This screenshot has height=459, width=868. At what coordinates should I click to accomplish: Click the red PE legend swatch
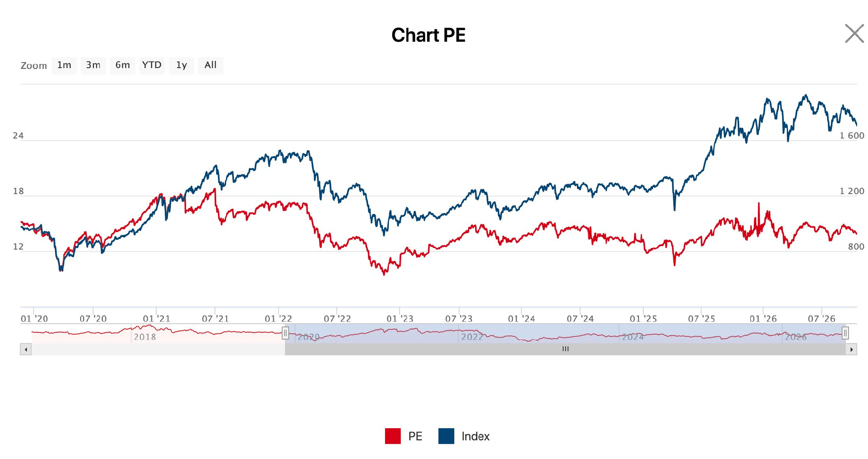tap(393, 436)
